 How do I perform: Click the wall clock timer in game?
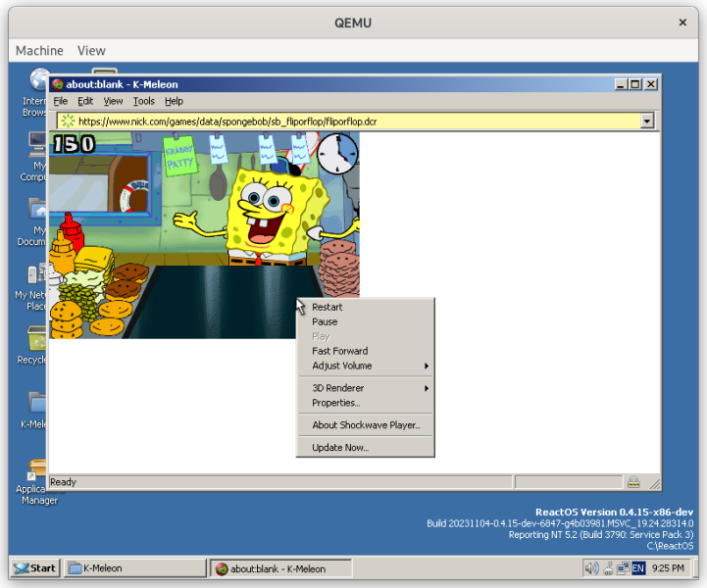337,153
